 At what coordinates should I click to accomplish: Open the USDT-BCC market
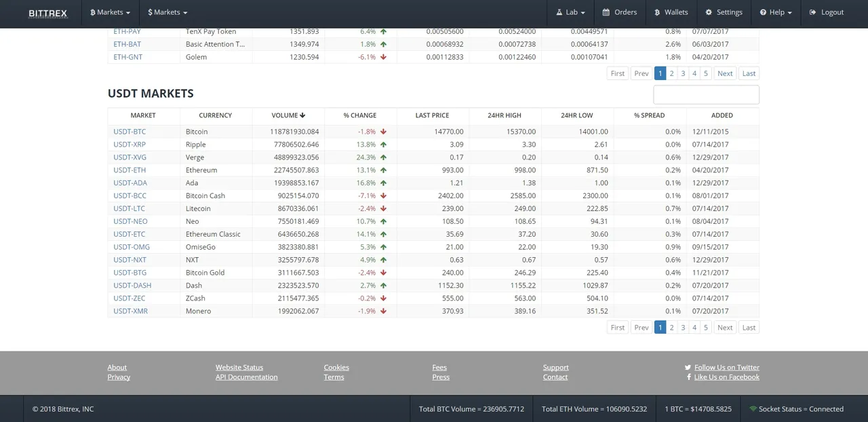130,196
